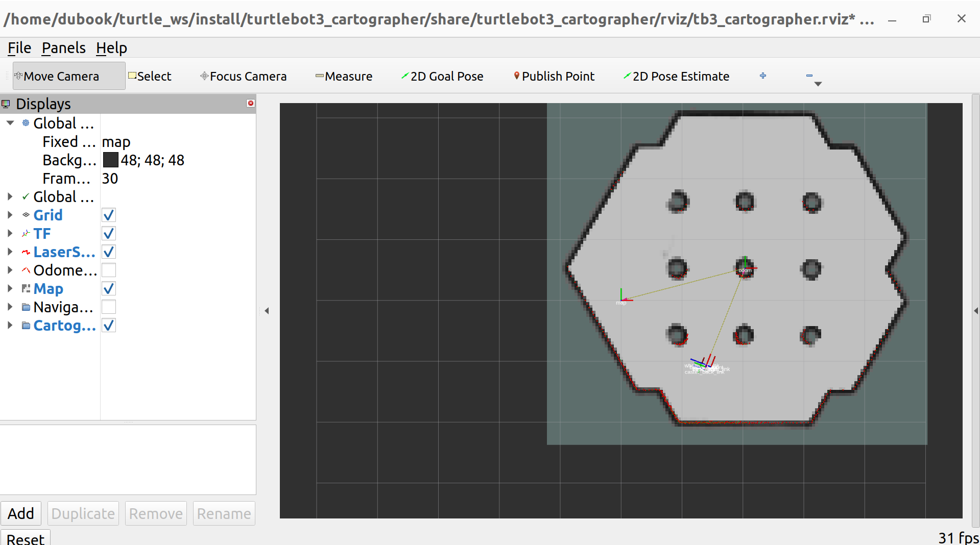Disable the TF display checkbox
The height and width of the screenshot is (545, 980).
click(109, 233)
